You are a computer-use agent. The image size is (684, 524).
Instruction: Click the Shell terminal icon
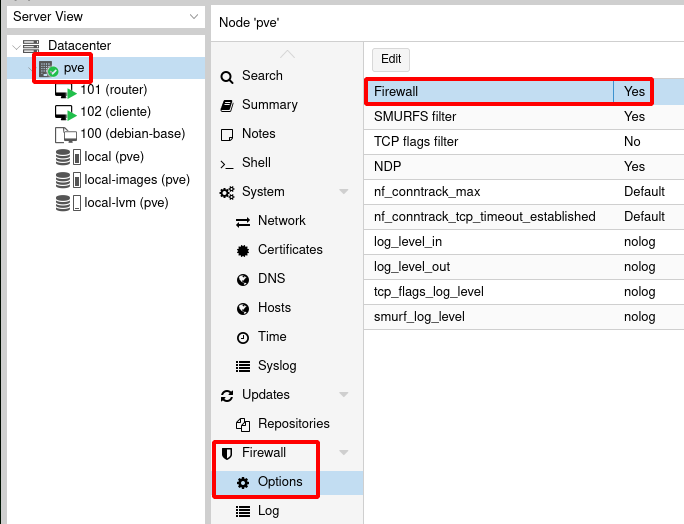pyautogui.click(x=227, y=163)
